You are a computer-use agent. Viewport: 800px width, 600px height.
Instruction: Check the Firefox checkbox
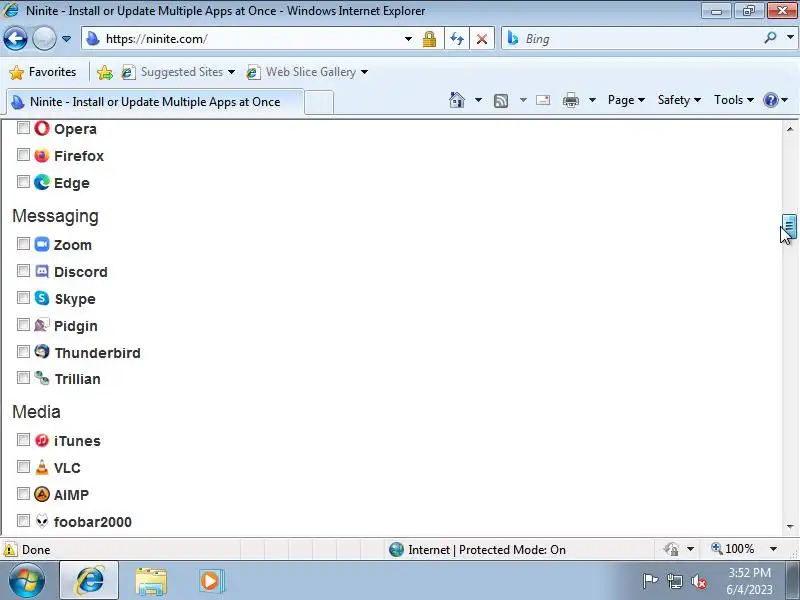coord(23,155)
